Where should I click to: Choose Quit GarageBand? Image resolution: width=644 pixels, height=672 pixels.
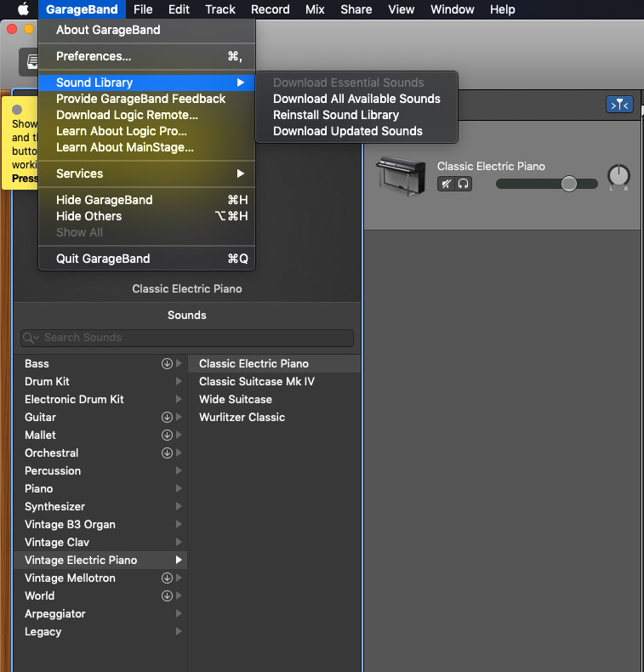[146, 259]
